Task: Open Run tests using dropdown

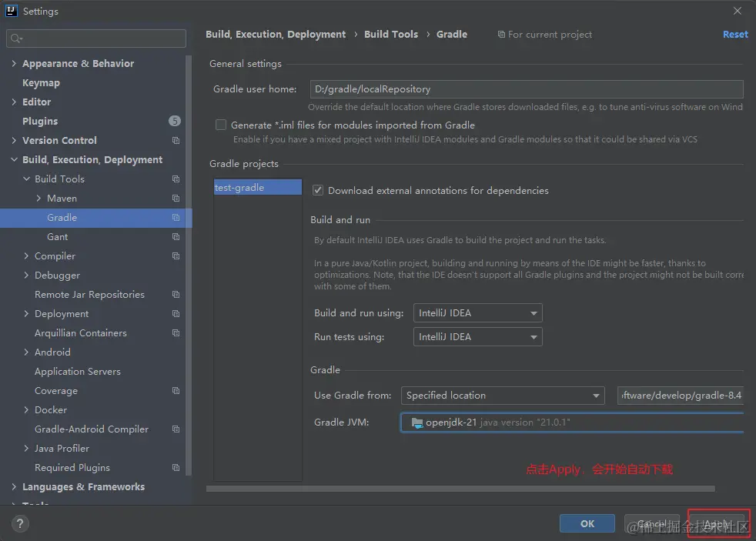Action: 478,337
